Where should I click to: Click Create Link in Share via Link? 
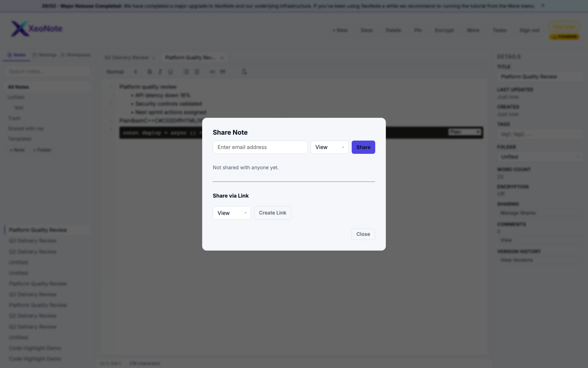(x=272, y=213)
